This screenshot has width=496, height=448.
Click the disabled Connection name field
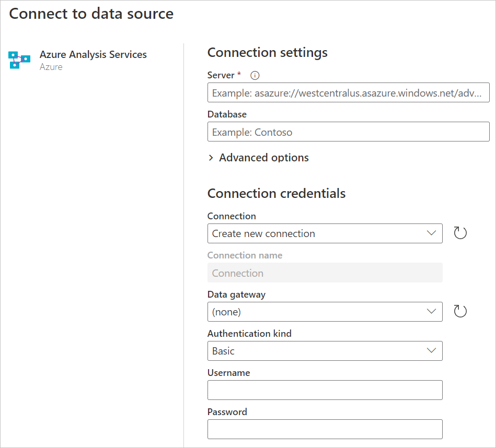[325, 273]
